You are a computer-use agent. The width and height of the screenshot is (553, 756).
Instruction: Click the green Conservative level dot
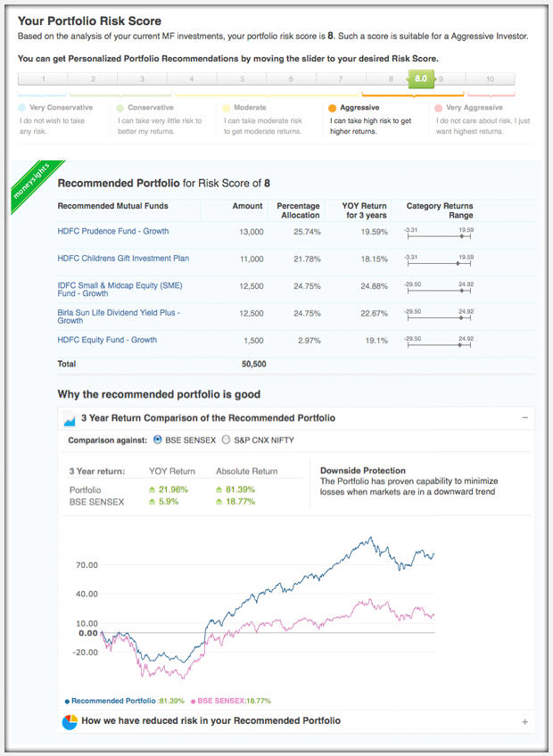[120, 108]
